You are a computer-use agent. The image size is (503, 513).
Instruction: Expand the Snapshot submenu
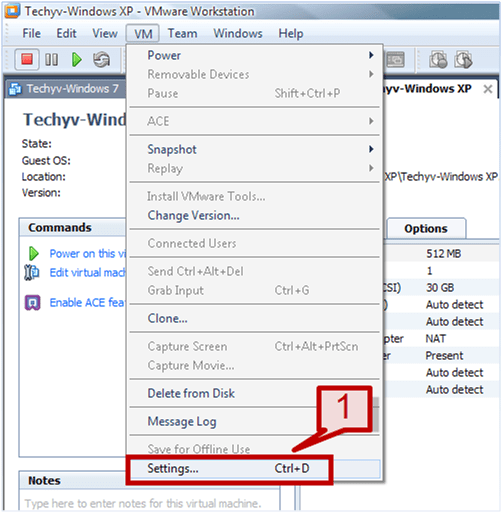click(255, 149)
